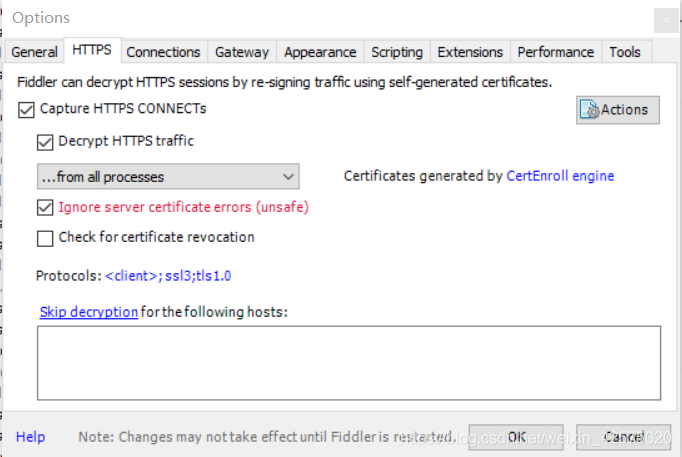Open the Connections tab
This screenshot has width=682, height=457.
(163, 52)
